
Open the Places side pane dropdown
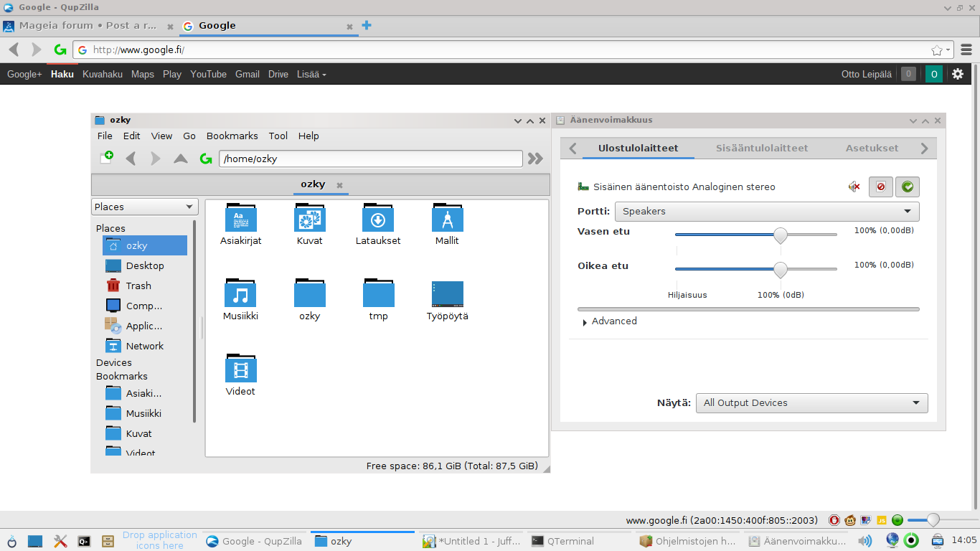145,207
